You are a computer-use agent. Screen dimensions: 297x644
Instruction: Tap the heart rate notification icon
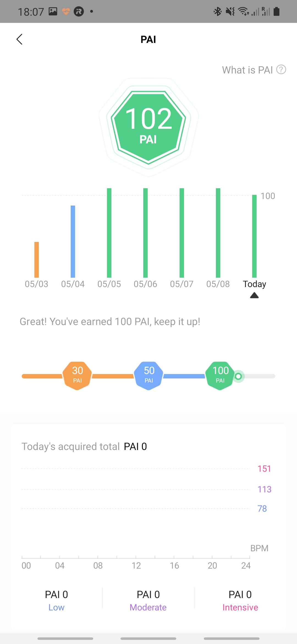coord(66,12)
